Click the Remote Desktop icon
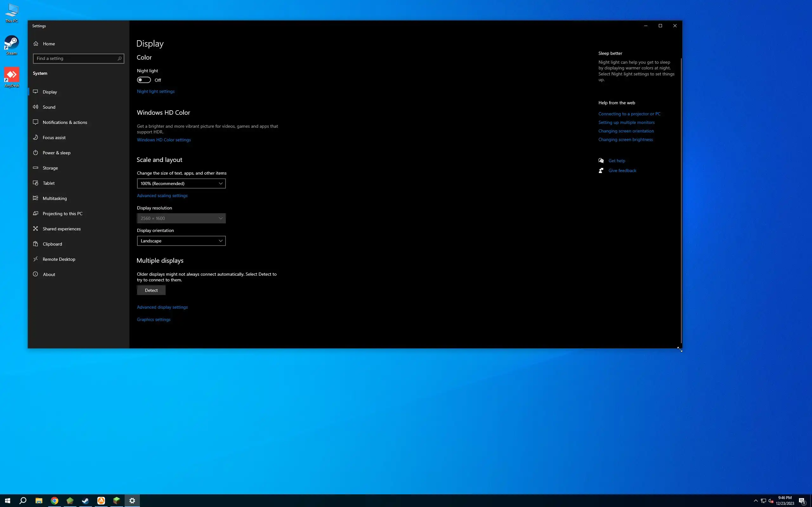The width and height of the screenshot is (812, 507). [36, 259]
